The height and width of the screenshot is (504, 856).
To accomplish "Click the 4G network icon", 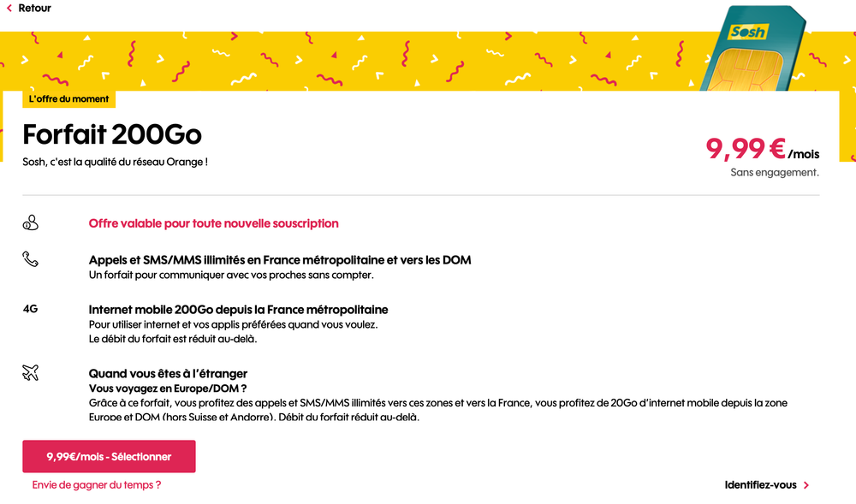I will coord(31,309).
